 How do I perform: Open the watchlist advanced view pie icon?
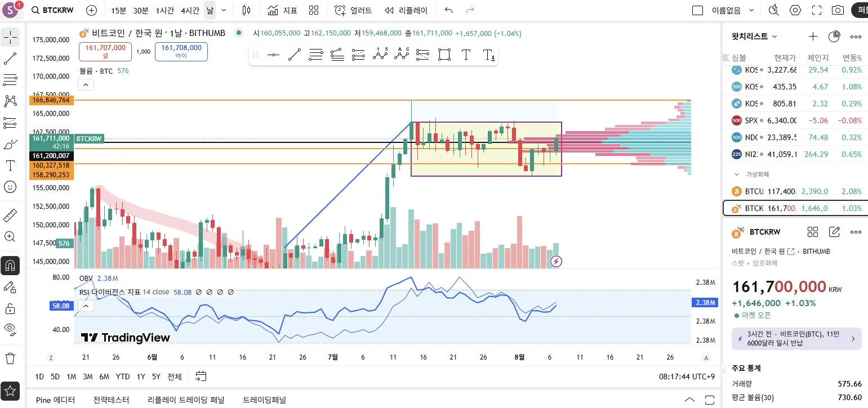[x=834, y=37]
